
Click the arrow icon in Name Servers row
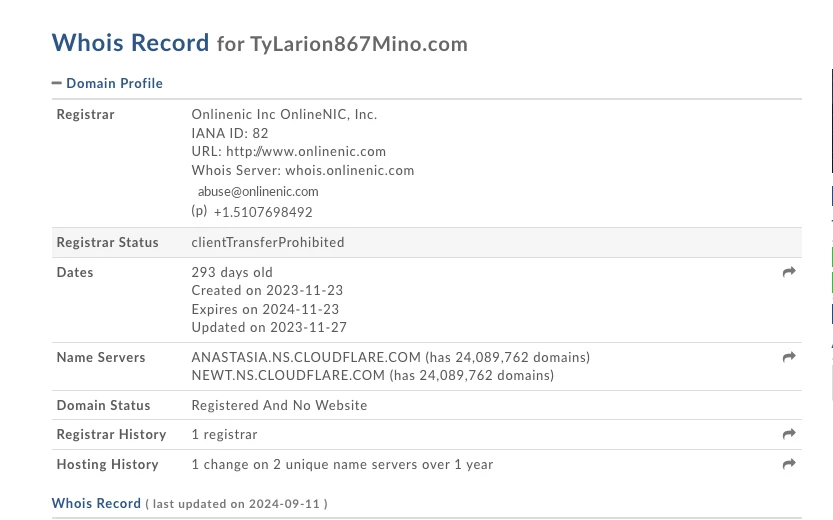tap(789, 357)
